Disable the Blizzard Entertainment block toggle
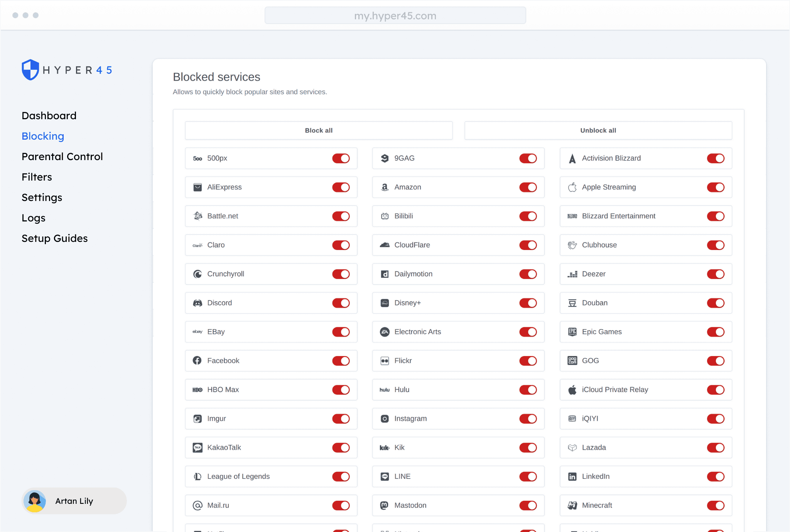The image size is (790, 532). click(716, 216)
